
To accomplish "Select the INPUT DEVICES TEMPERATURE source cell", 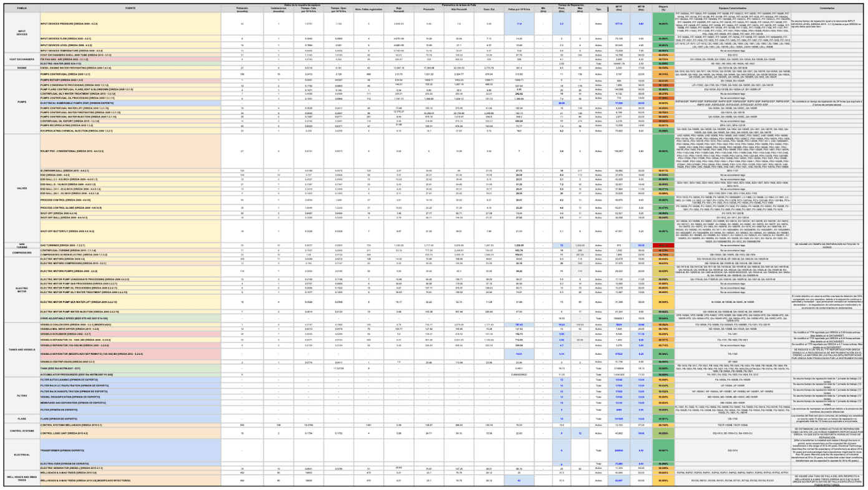I will (130, 50).
